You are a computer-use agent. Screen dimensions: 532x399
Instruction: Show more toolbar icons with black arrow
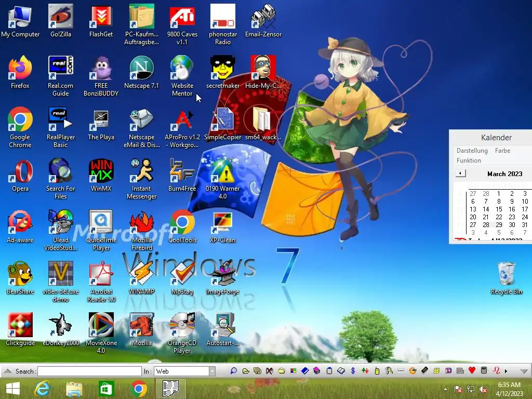point(506,371)
